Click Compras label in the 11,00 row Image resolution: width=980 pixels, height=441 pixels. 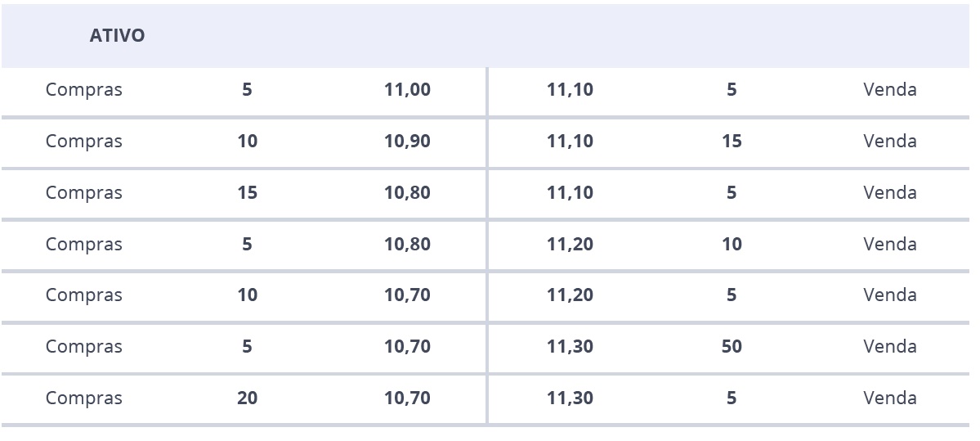(83, 89)
